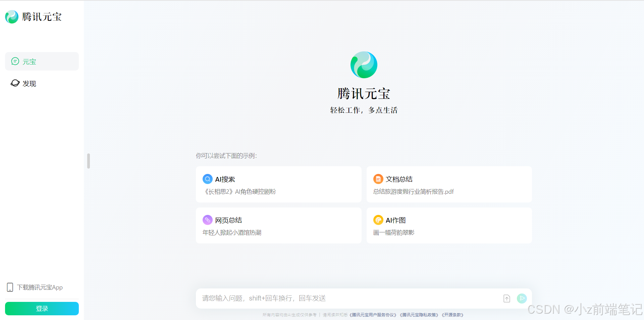Click 总结旅游度假行业简析报告.pdf example text
The width and height of the screenshot is (644, 320).
point(414,192)
